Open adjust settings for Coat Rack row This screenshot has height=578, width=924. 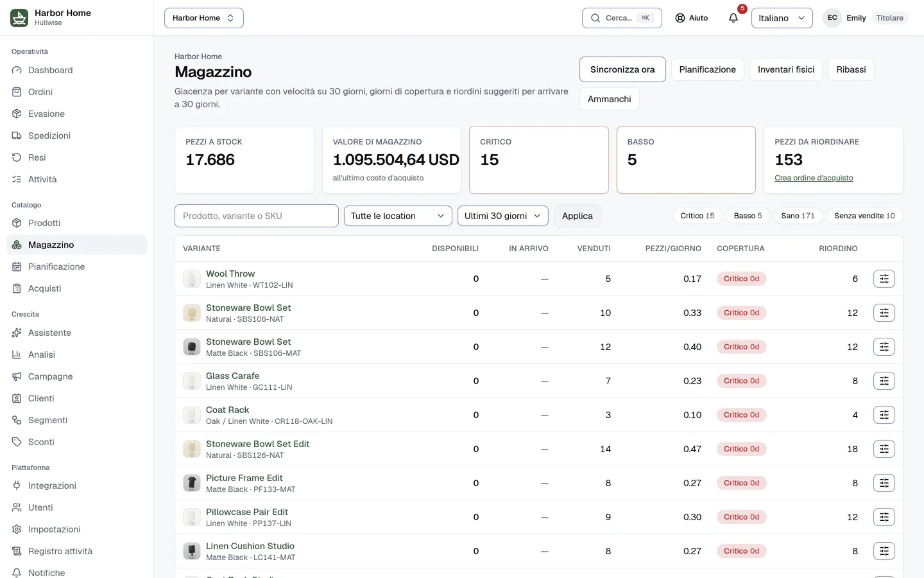tap(884, 415)
